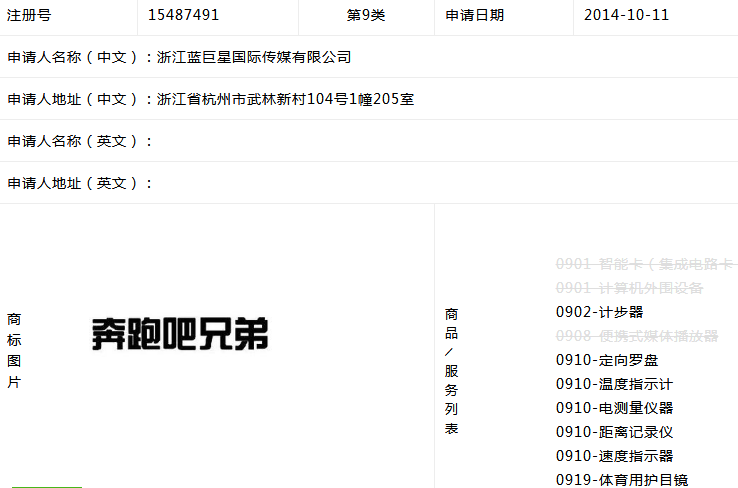
Task: Select list item 0910-温度指示计
Action: [x=614, y=384]
